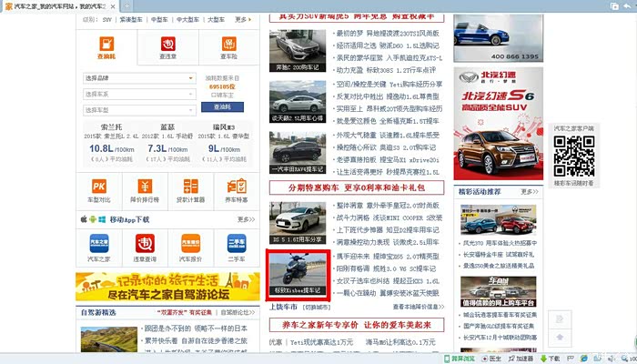
Task: Open the 车商城 online car purchase banner
Action: (x=498, y=292)
